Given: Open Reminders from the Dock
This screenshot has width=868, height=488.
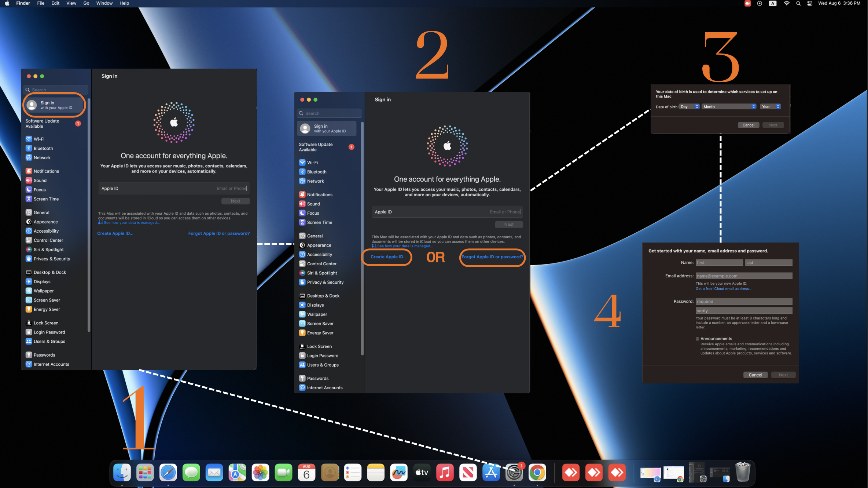Looking at the screenshot, I should point(353,473).
